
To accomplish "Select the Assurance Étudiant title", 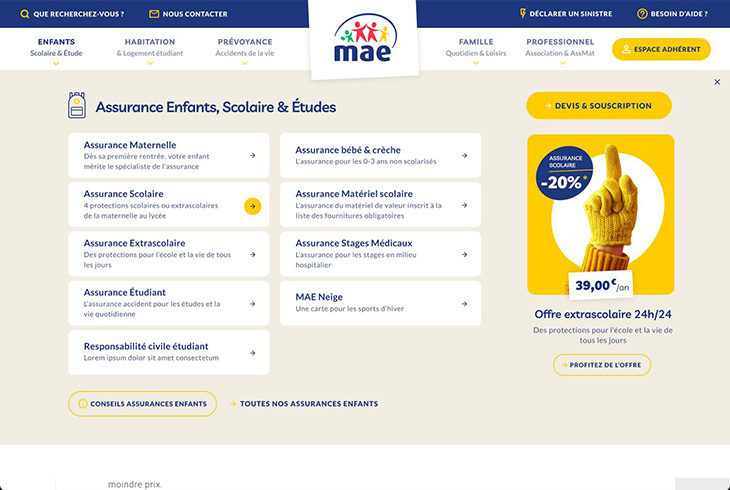I will click(125, 293).
